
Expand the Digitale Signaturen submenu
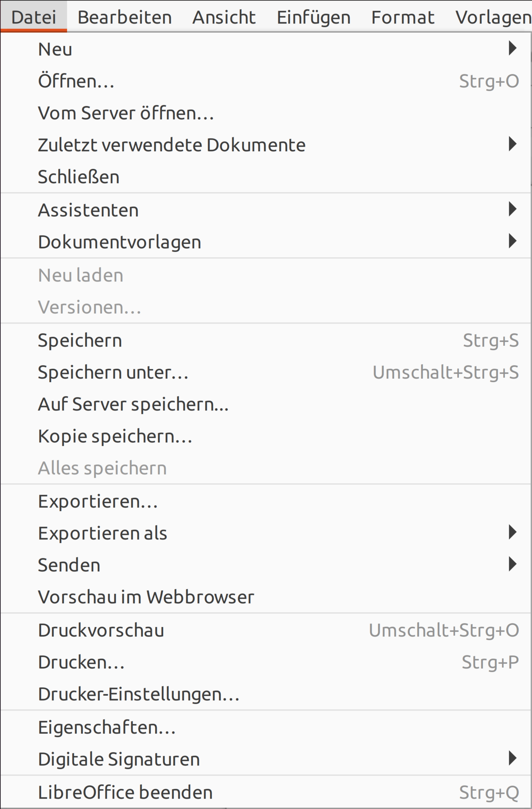tap(266, 759)
